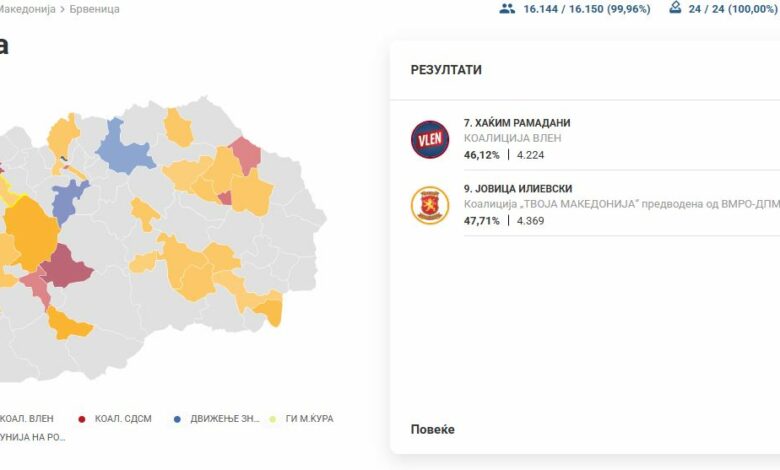Click the yellow ГИ М.КУРА legend dot
Viewport: 780px width, 470px height.
273,418
